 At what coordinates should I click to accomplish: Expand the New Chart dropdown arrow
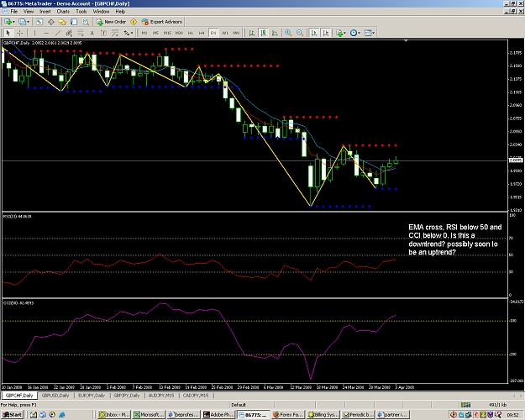coord(13,22)
